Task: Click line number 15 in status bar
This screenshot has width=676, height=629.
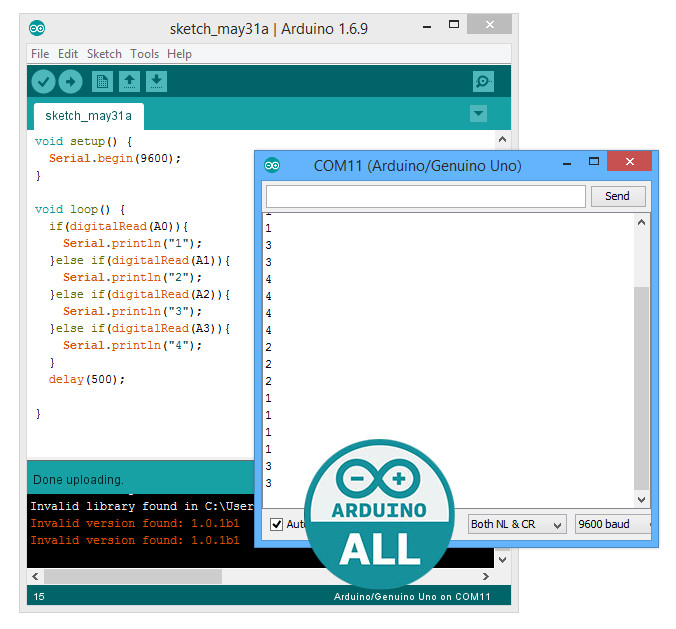Action: [x=39, y=597]
